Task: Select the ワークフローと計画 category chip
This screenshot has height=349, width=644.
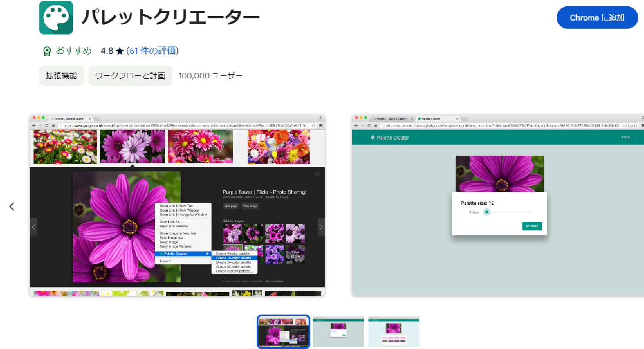Action: (x=130, y=76)
